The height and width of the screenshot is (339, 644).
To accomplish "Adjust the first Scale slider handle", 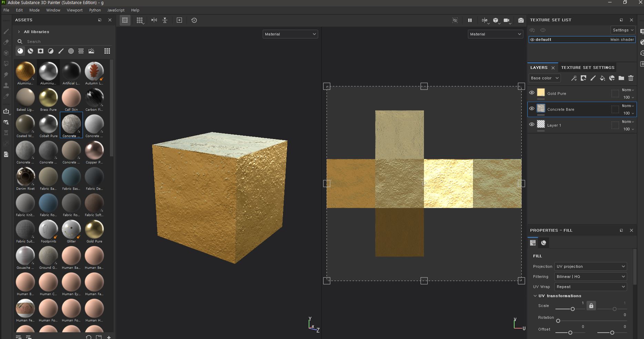I will (573, 309).
